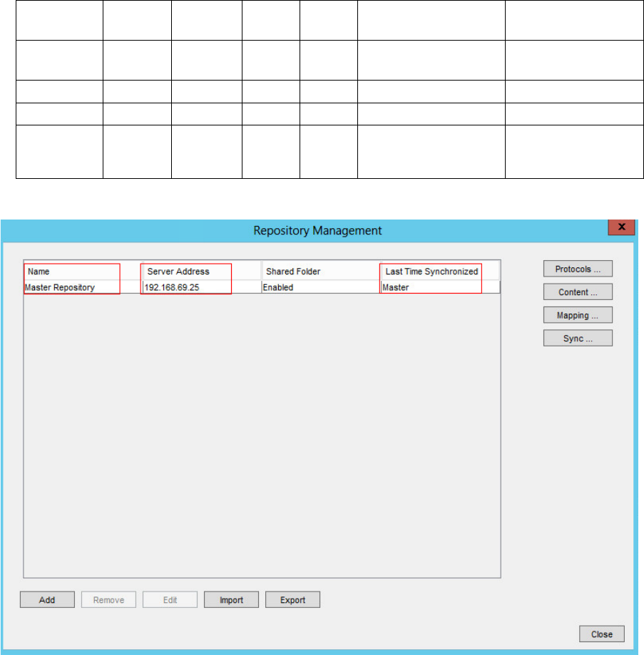644x655 pixels.
Task: Open the Protocols settings button
Action: pos(578,269)
